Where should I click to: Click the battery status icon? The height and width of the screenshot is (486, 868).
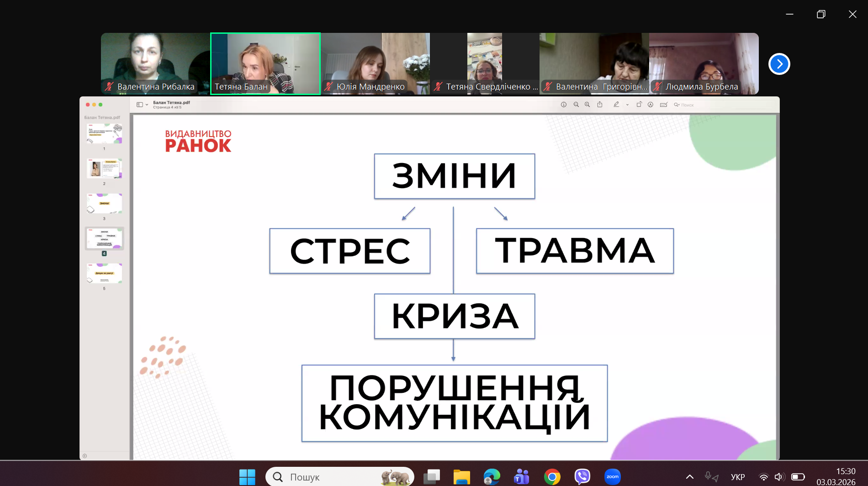798,477
